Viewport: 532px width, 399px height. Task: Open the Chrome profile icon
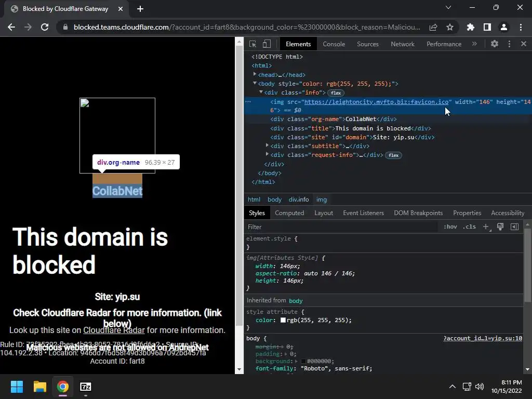[x=504, y=27]
